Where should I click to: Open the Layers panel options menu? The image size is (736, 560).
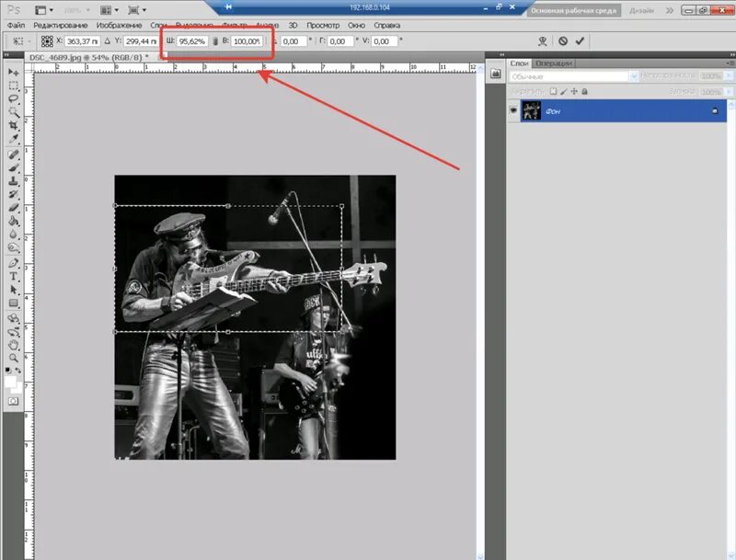(730, 63)
